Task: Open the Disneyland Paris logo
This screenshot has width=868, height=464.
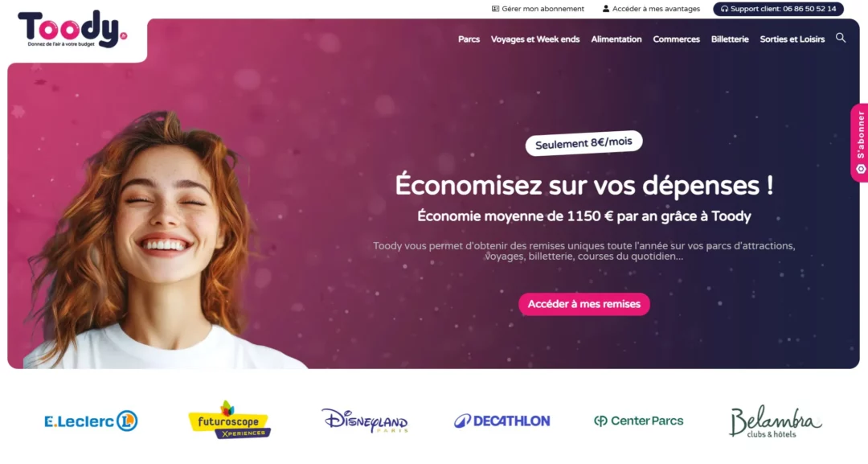Action: [365, 421]
